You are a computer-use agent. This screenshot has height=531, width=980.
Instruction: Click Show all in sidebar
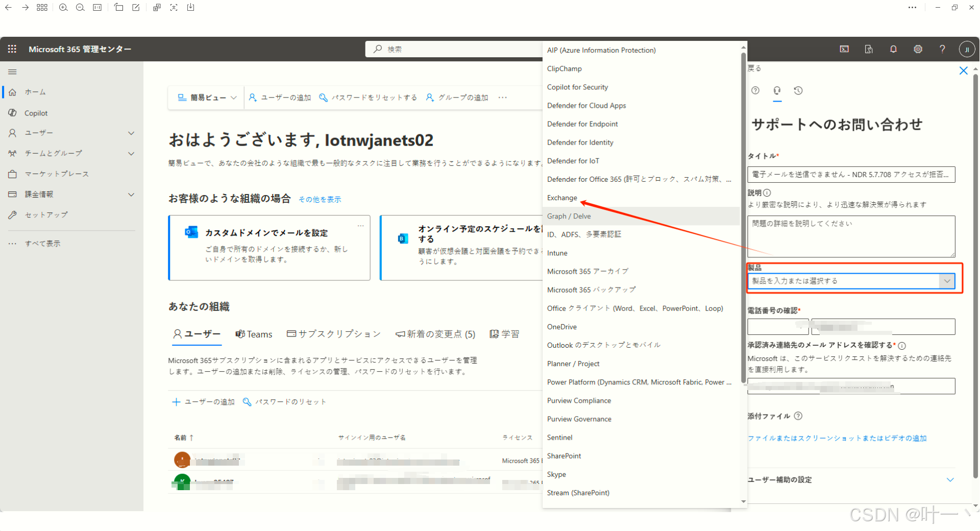point(35,244)
